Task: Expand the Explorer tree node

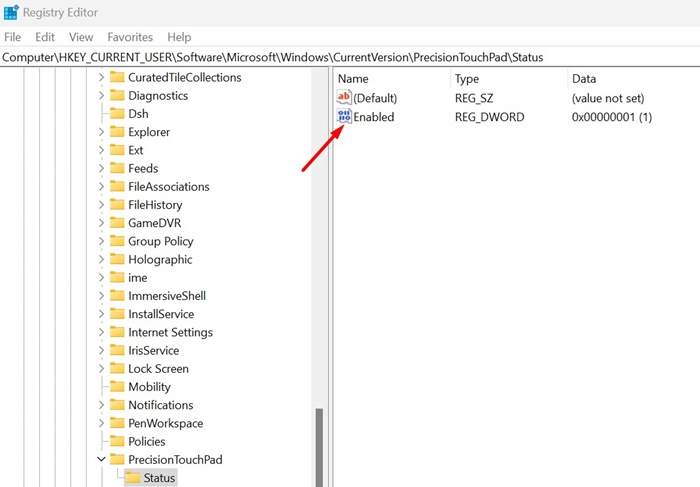Action: [x=101, y=132]
